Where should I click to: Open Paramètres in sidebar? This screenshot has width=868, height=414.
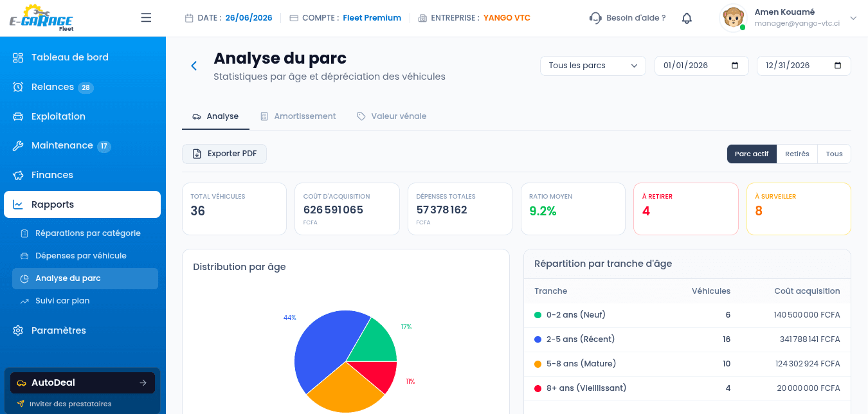82,330
